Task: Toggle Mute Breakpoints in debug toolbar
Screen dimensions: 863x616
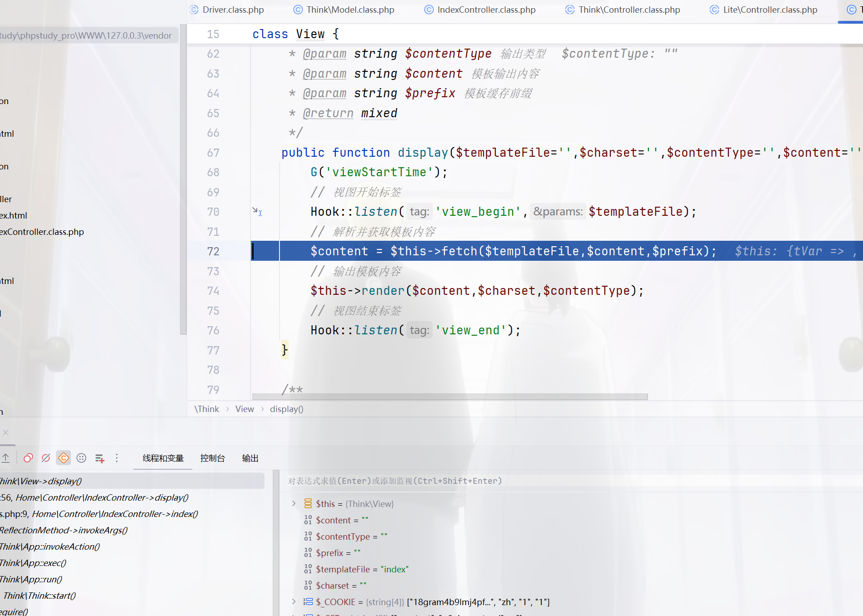Action: (x=46, y=458)
